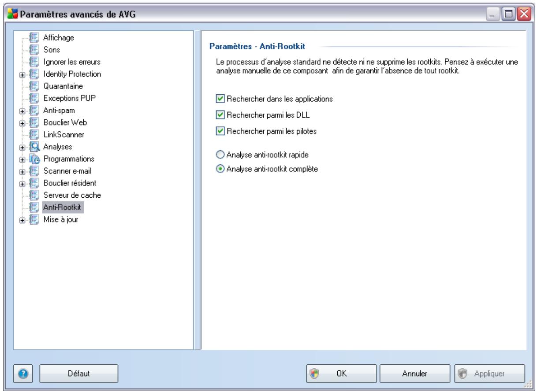Click the Sons item icon

coord(34,50)
